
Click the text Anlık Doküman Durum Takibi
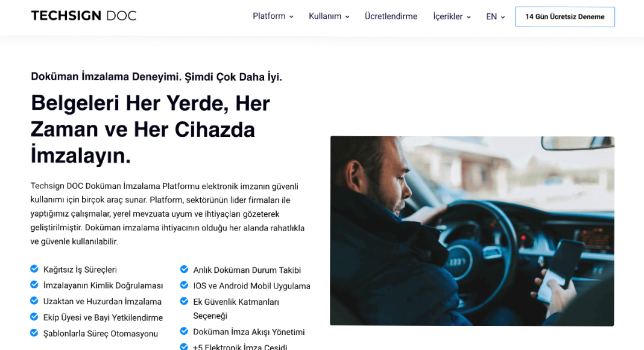point(247,270)
